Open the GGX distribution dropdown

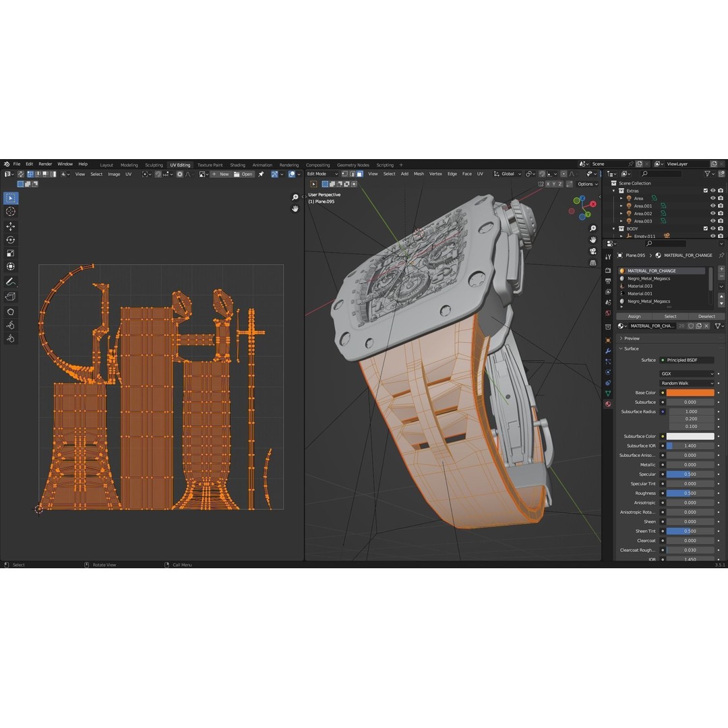(686, 373)
